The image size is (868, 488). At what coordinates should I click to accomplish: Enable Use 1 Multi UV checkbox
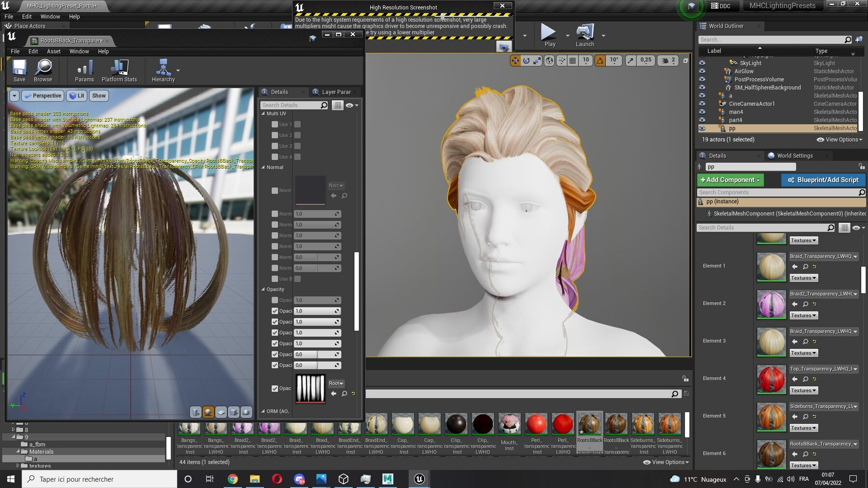(x=275, y=124)
